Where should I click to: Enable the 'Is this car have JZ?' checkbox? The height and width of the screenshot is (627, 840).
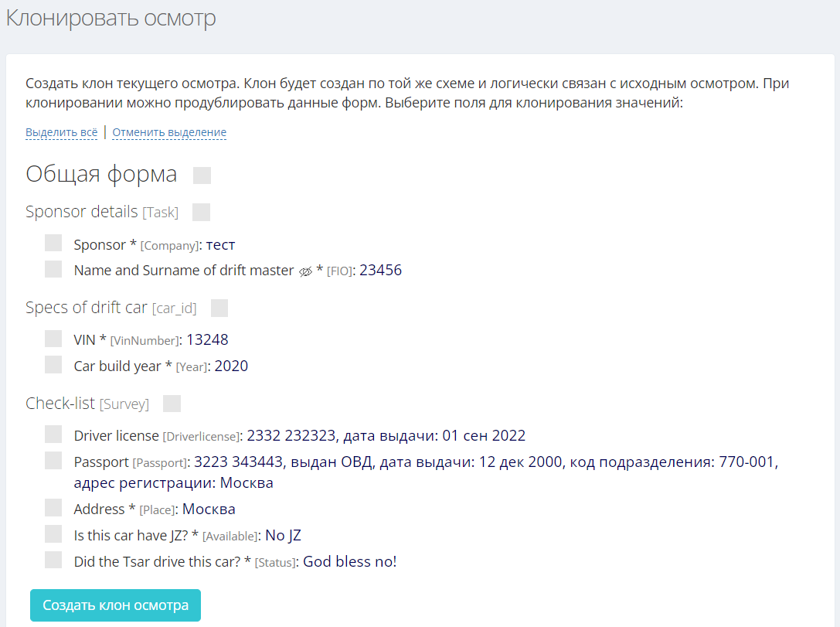pos(53,533)
